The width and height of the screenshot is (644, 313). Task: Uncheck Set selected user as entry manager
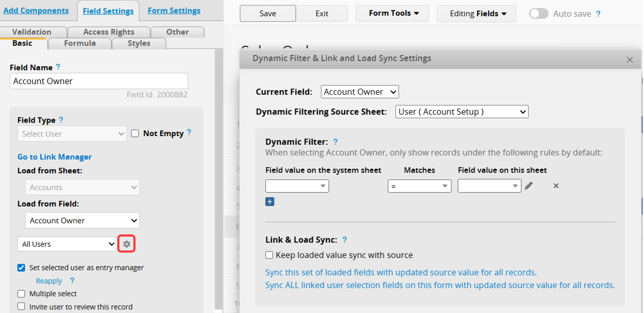click(21, 268)
